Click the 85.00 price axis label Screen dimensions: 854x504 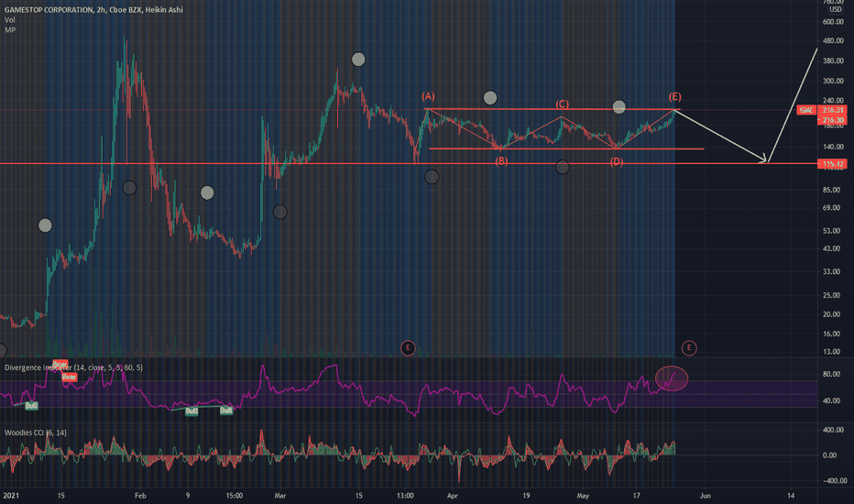pyautogui.click(x=831, y=190)
